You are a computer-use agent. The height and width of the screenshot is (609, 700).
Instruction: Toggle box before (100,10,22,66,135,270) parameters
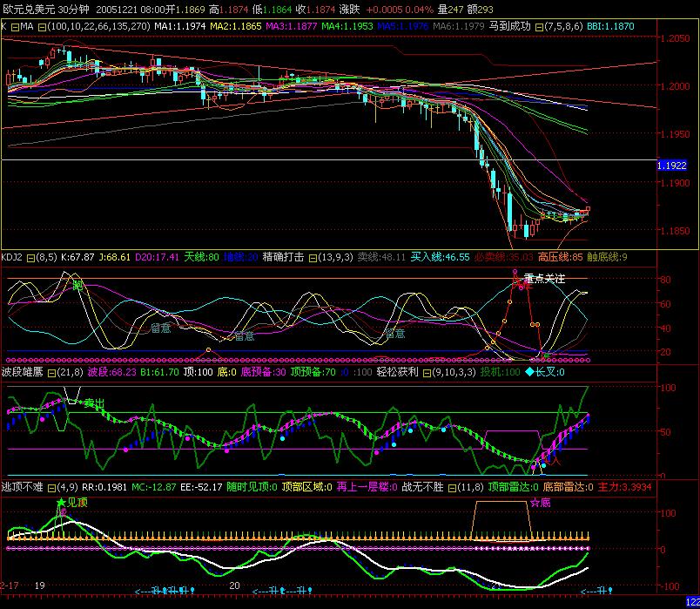pos(42,27)
